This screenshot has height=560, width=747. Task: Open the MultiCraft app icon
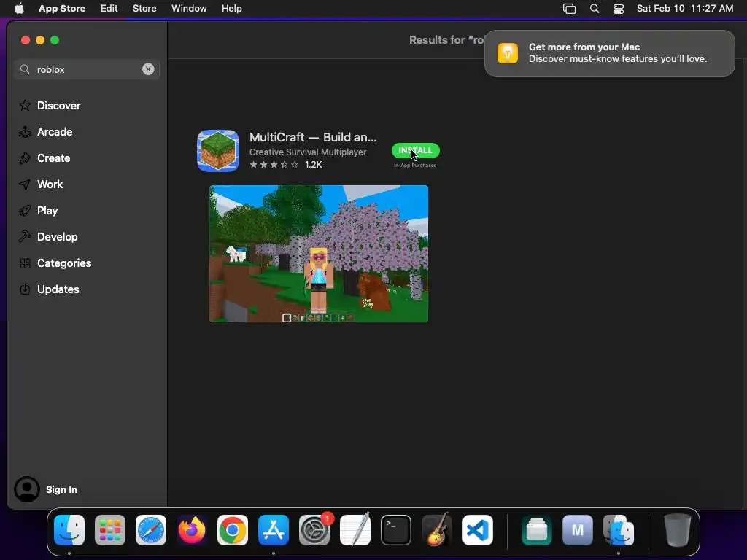pos(218,150)
